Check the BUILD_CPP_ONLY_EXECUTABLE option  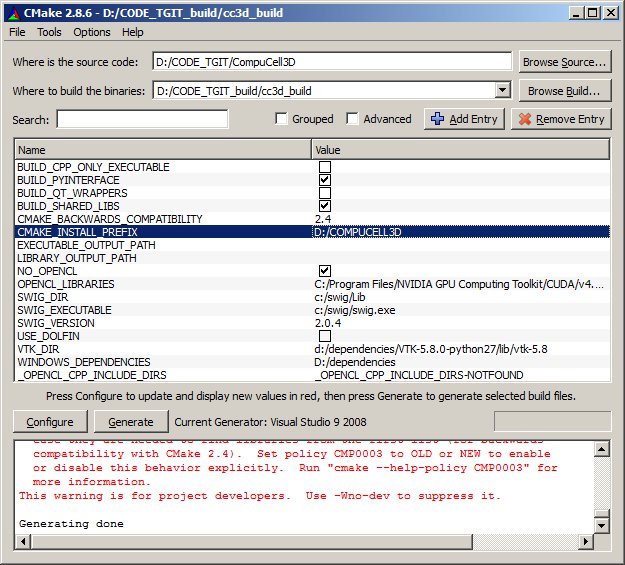pos(325,167)
